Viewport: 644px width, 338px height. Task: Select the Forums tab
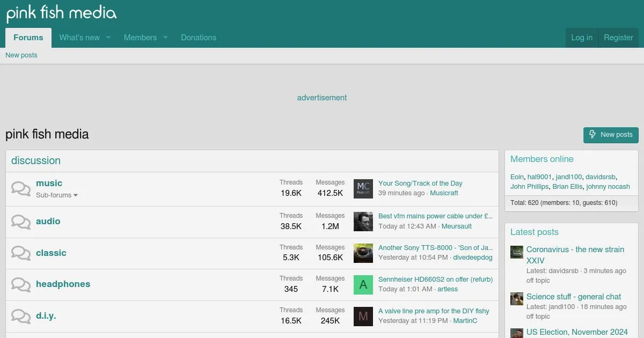pos(28,38)
